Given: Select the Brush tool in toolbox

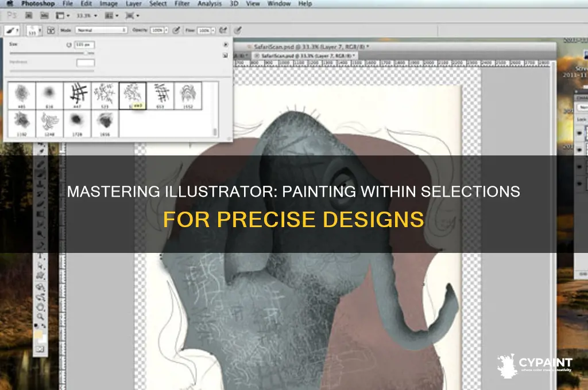Looking at the screenshot, I should point(40,174).
